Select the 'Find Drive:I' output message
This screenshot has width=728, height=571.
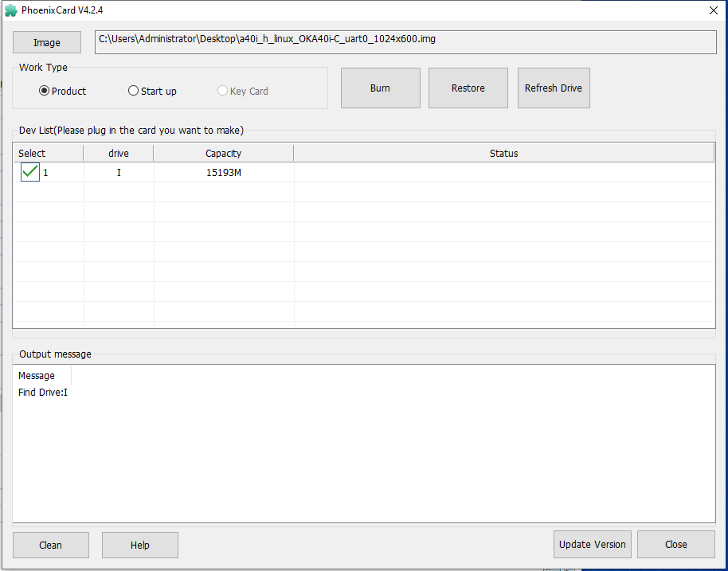point(43,393)
